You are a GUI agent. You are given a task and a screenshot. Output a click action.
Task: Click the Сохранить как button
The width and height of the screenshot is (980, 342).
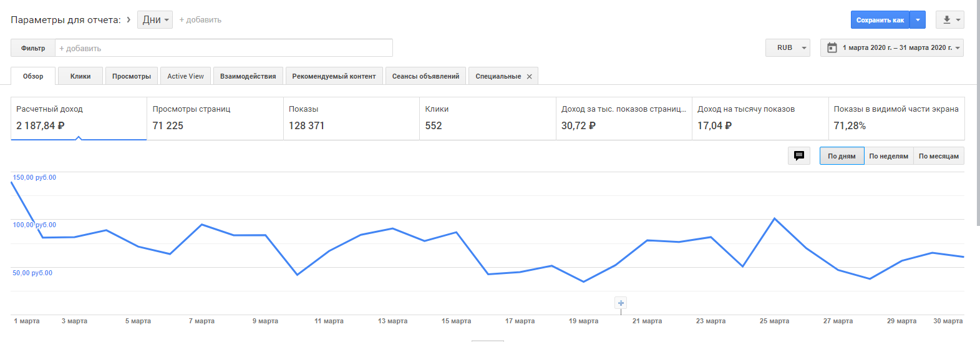(x=880, y=20)
